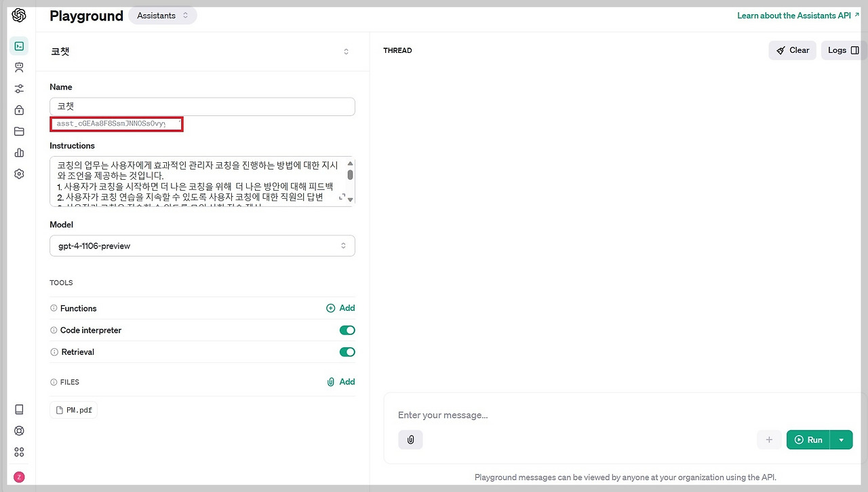The image size is (868, 492).
Task: Click the Files info icon
Action: click(54, 382)
